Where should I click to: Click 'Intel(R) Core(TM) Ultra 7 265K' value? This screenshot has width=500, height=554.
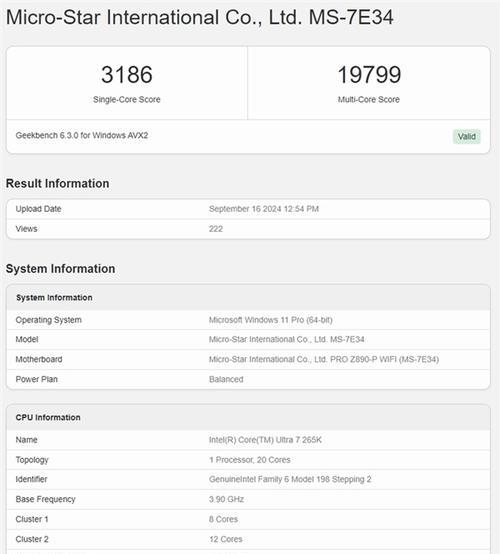point(265,440)
